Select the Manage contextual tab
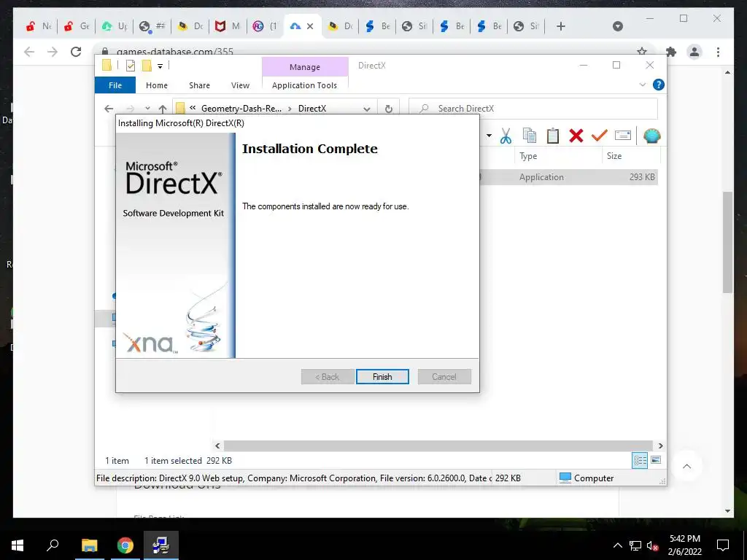Image resolution: width=747 pixels, height=560 pixels. pos(305,67)
